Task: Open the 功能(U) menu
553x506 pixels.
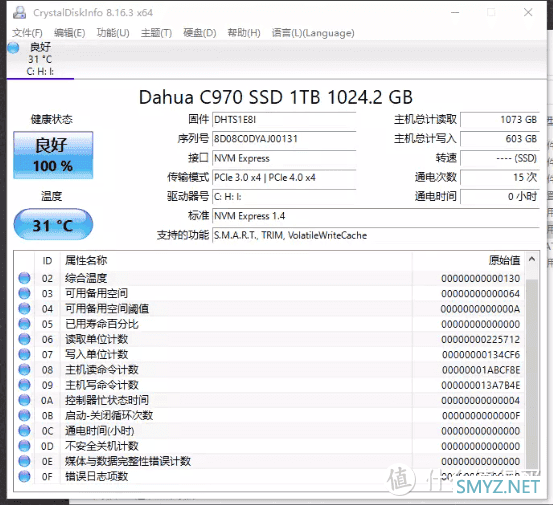Action: pyautogui.click(x=113, y=33)
